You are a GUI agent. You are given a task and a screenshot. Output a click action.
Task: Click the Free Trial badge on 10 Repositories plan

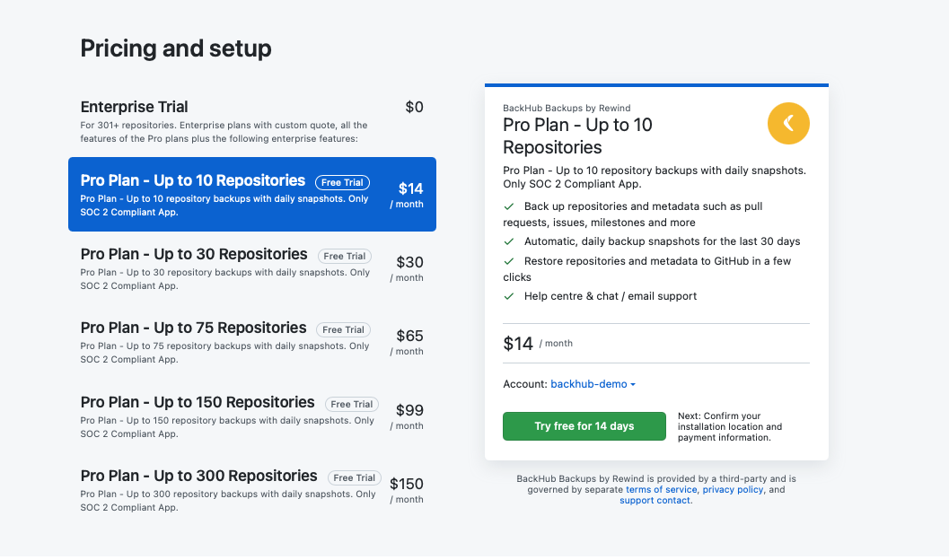point(343,182)
